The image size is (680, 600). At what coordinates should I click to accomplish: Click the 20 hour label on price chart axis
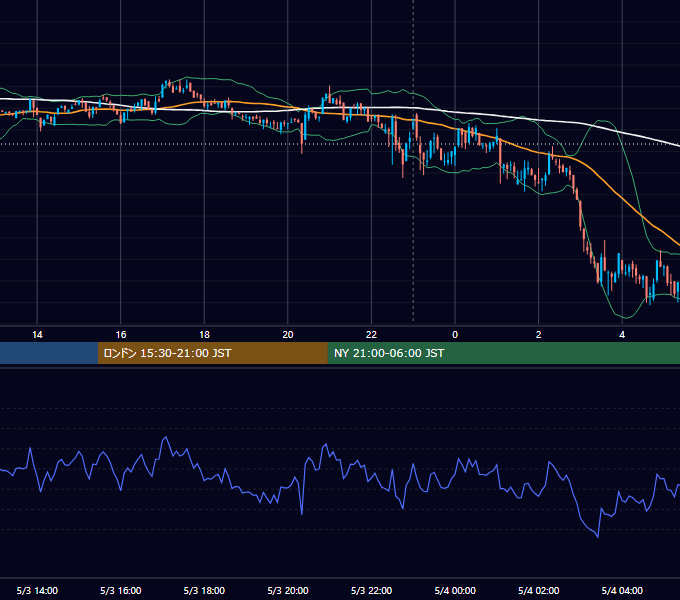[x=288, y=335]
